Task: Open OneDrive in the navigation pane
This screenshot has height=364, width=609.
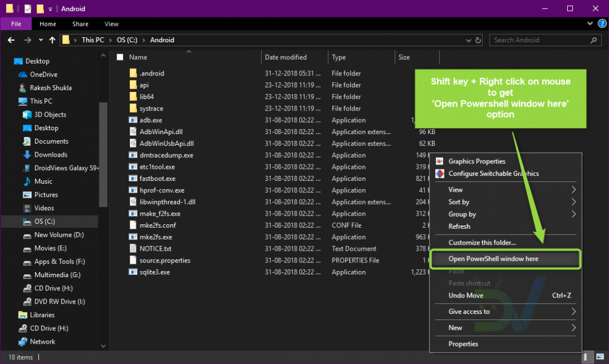Action: pyautogui.click(x=43, y=74)
